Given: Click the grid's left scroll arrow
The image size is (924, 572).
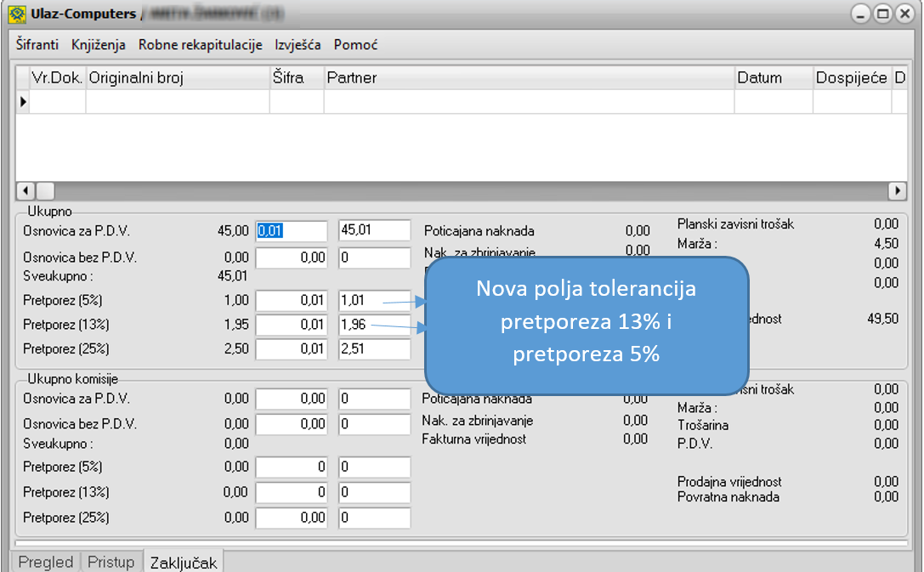Looking at the screenshot, I should point(25,190).
